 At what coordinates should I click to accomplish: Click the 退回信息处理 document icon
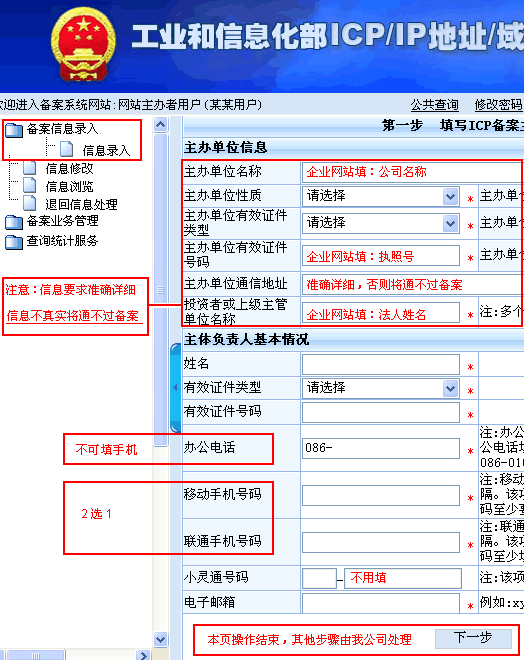click(x=29, y=203)
